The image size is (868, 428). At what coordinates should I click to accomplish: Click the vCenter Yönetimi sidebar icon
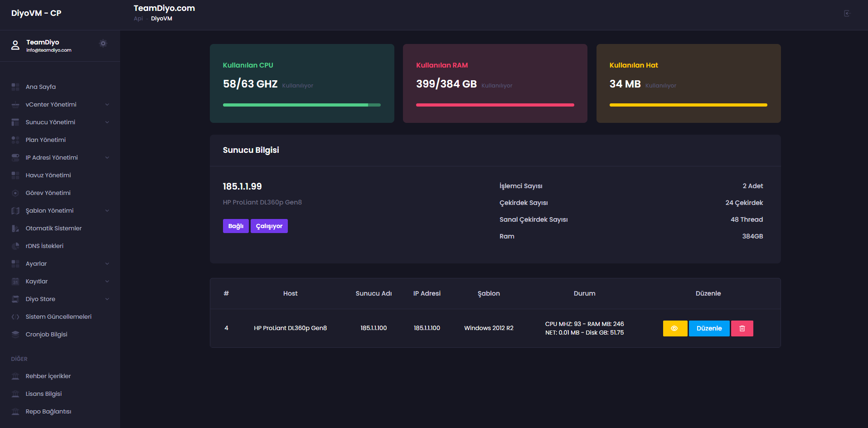coord(15,104)
